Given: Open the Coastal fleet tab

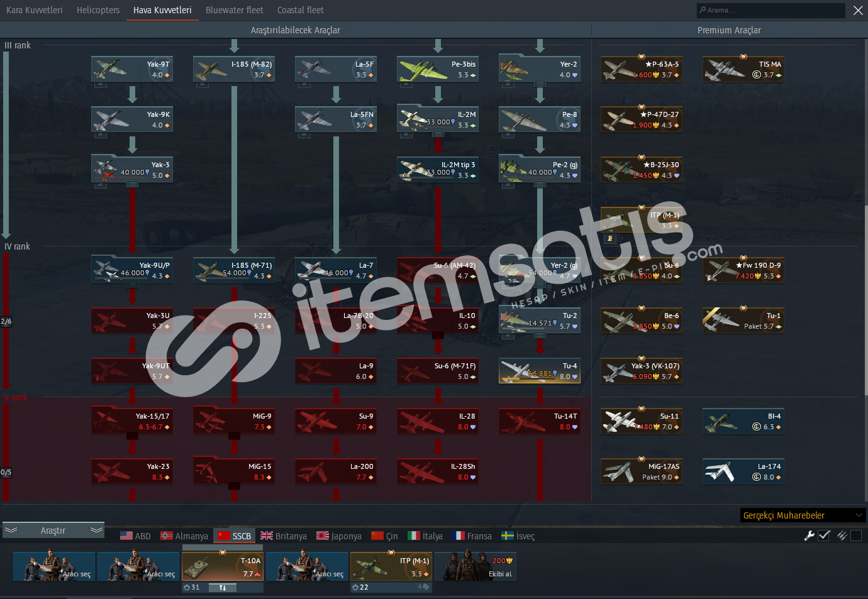Looking at the screenshot, I should [x=301, y=10].
